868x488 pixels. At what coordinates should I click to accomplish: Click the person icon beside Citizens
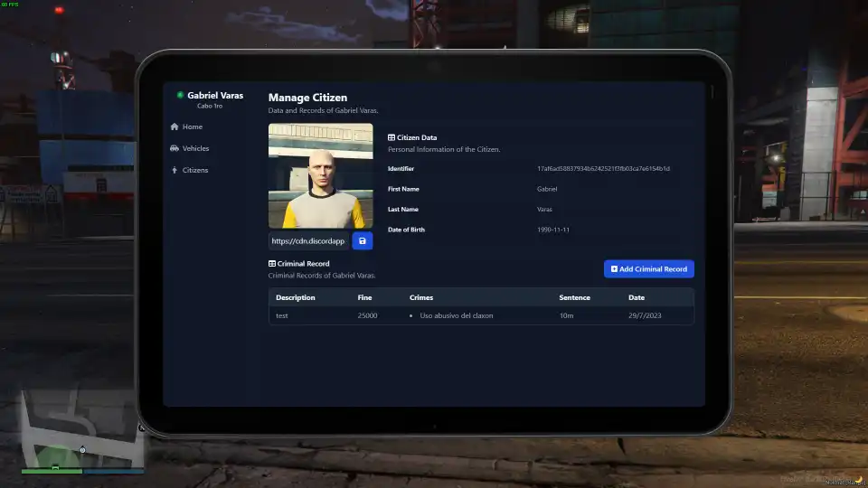(x=175, y=170)
